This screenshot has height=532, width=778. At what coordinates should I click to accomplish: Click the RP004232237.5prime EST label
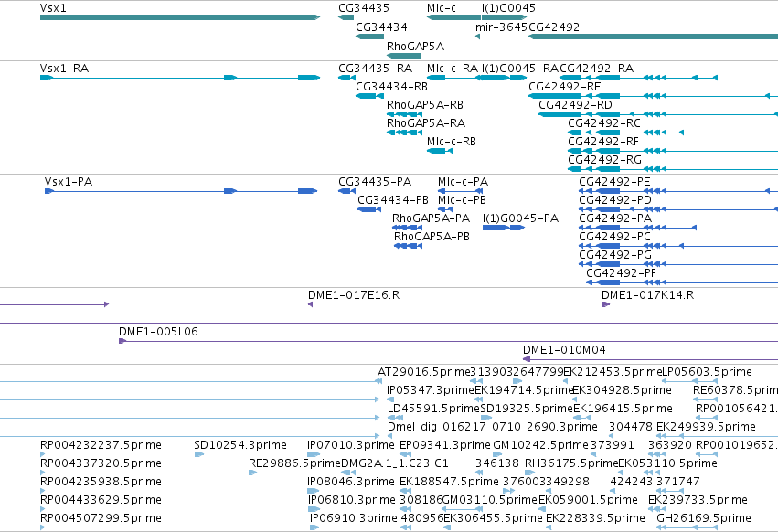pos(101,445)
